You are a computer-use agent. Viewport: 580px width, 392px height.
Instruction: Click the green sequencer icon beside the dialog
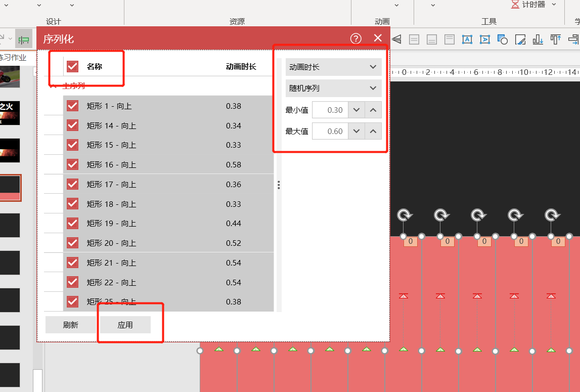[23, 39]
